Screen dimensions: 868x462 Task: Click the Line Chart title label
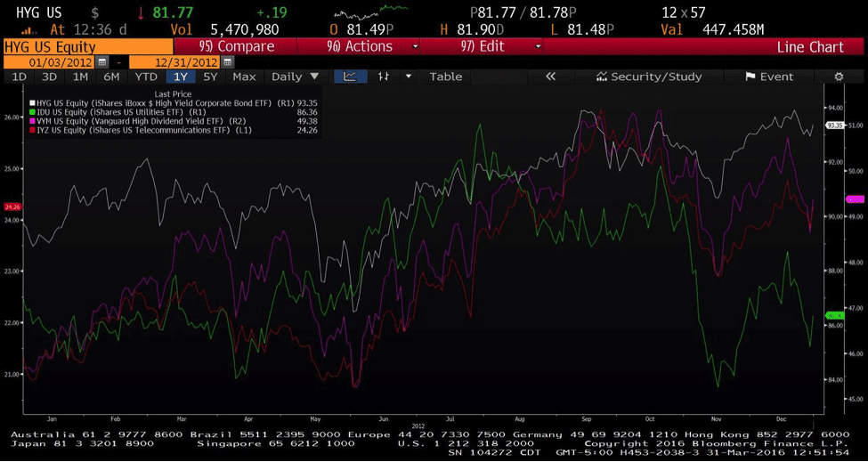pyautogui.click(x=810, y=47)
